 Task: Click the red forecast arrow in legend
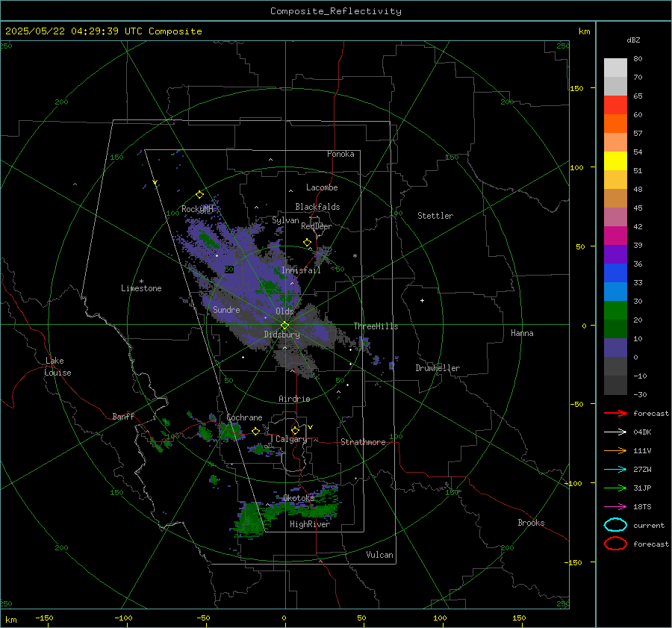coord(615,413)
